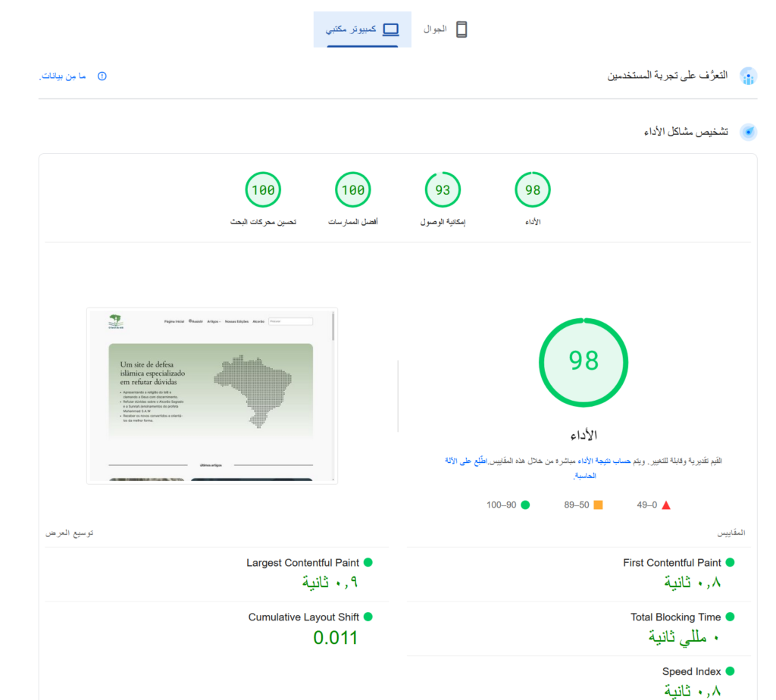Click the green dot beside Speed Index

click(x=730, y=671)
